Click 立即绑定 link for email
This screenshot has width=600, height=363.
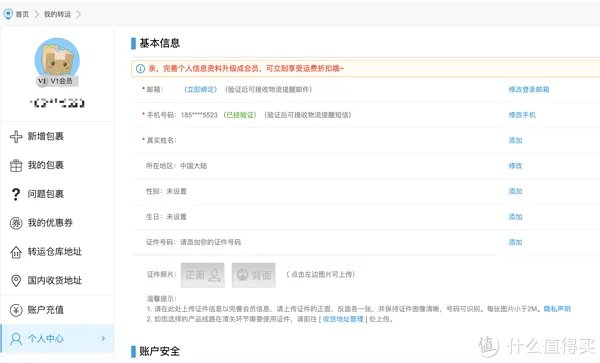pos(201,90)
